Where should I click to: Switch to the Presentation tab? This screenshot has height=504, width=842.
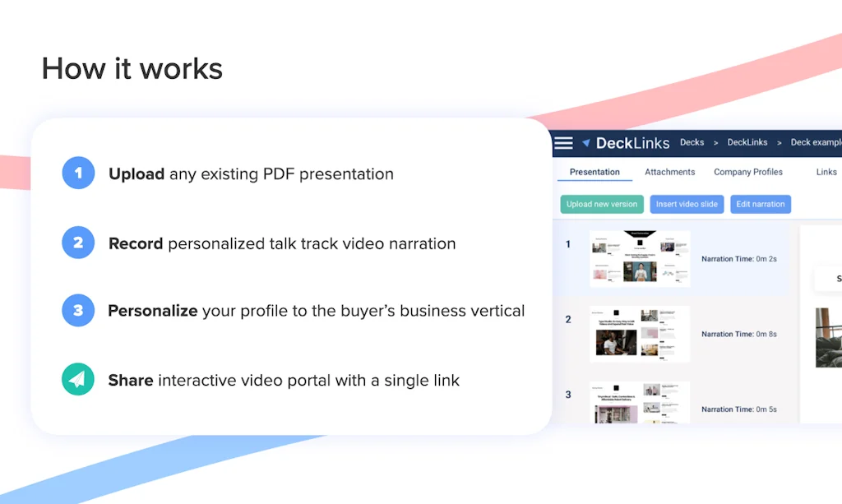594,172
